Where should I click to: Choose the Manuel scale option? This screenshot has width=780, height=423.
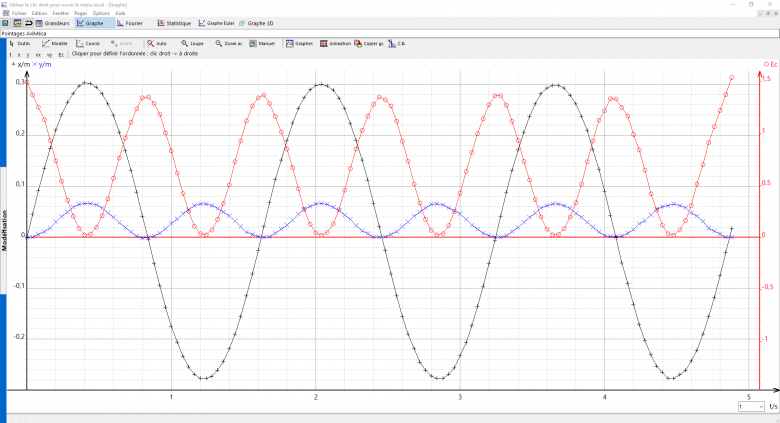coord(262,44)
